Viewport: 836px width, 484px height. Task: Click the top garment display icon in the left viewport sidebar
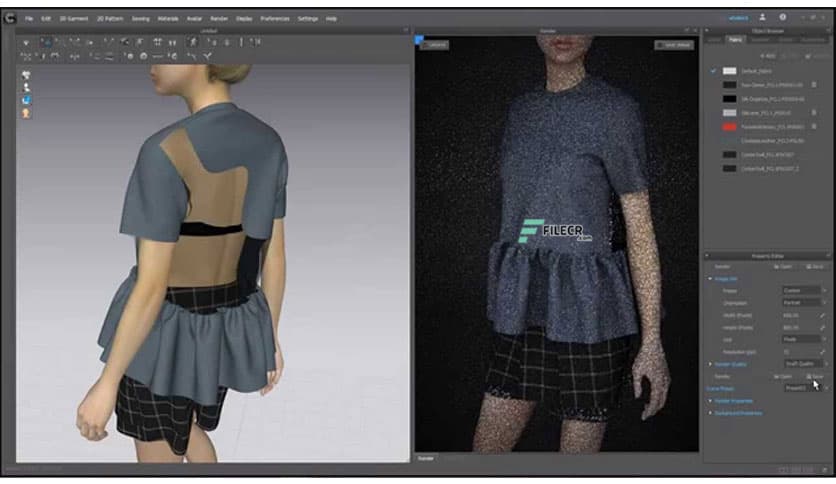pyautogui.click(x=25, y=75)
